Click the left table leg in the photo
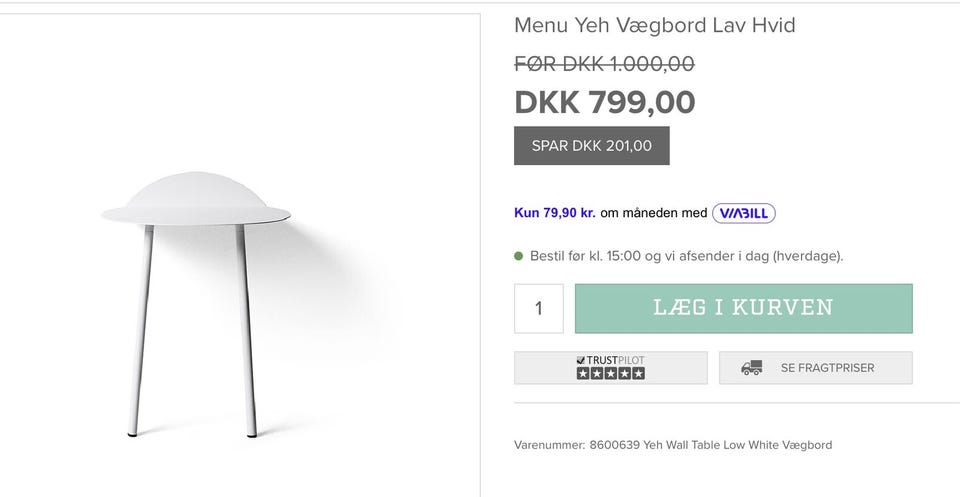960x497 pixels. pos(141,331)
